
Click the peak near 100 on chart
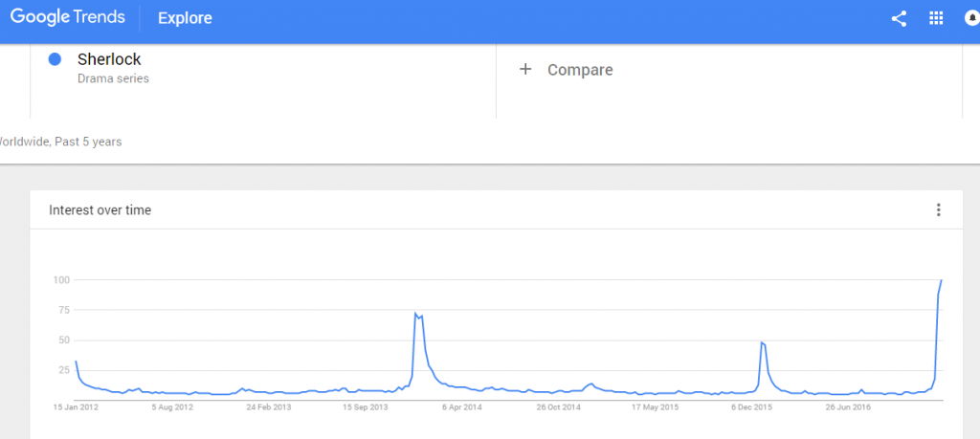tap(941, 280)
